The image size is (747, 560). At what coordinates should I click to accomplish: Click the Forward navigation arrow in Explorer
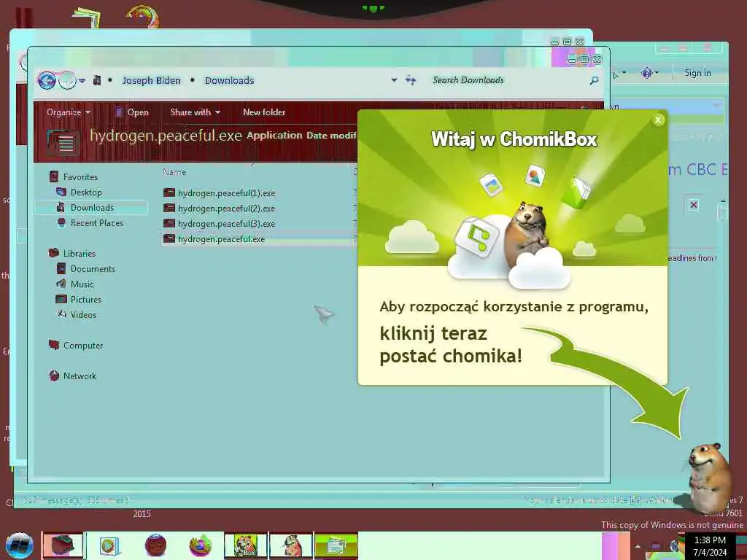pos(67,80)
